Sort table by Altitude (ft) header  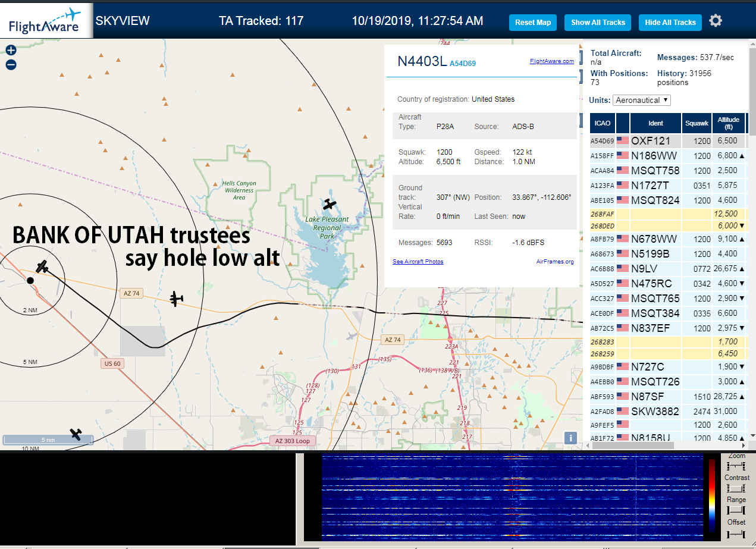(x=728, y=123)
